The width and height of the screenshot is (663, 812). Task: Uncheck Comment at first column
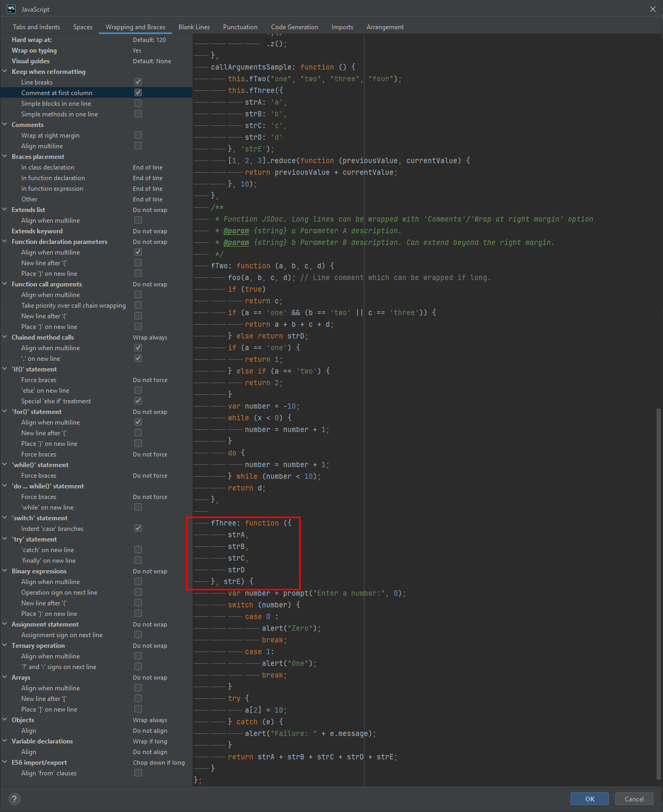tap(138, 92)
